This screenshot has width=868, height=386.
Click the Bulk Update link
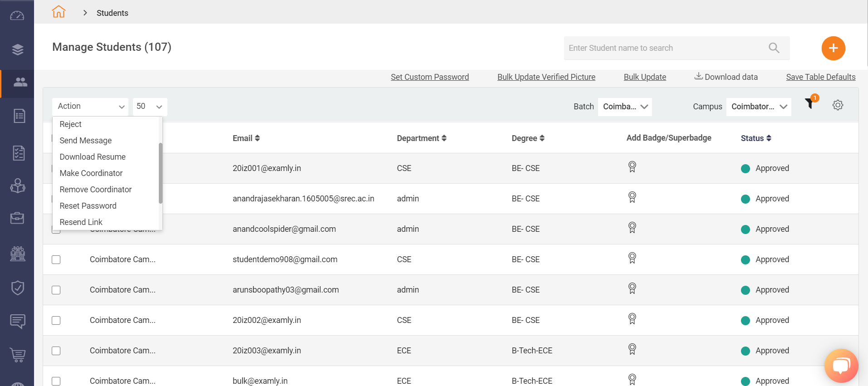click(645, 77)
